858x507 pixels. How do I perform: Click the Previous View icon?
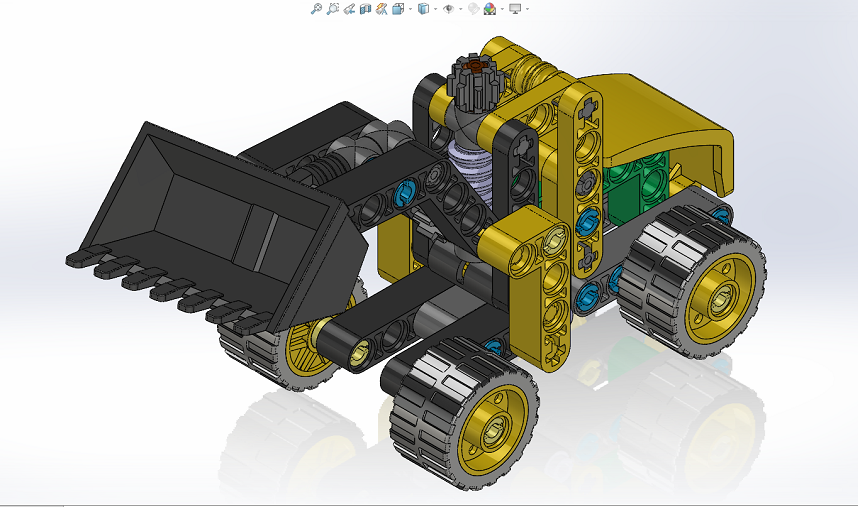349,9
